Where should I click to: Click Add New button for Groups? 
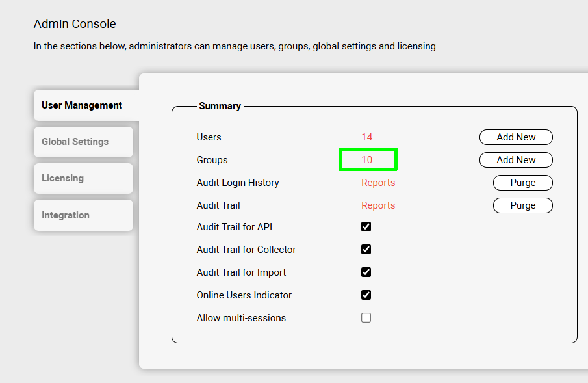516,160
